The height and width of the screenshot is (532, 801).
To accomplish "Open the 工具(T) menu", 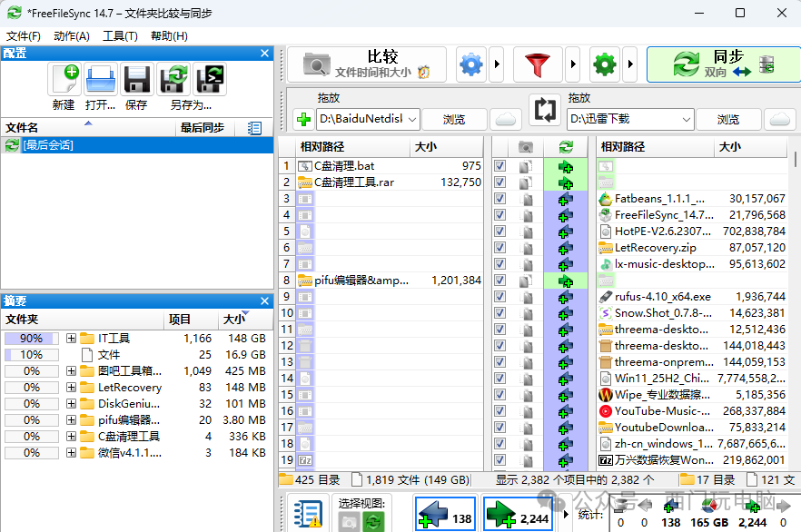I will (x=120, y=36).
